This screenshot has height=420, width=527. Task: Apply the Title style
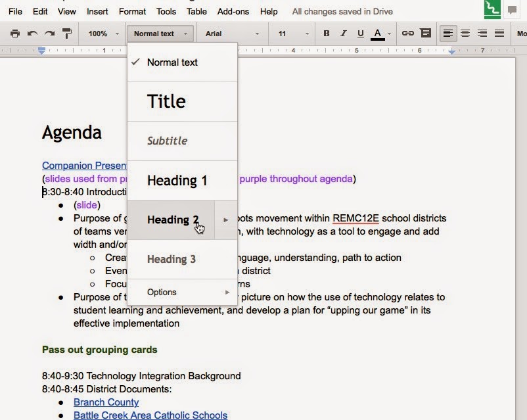[x=182, y=101]
